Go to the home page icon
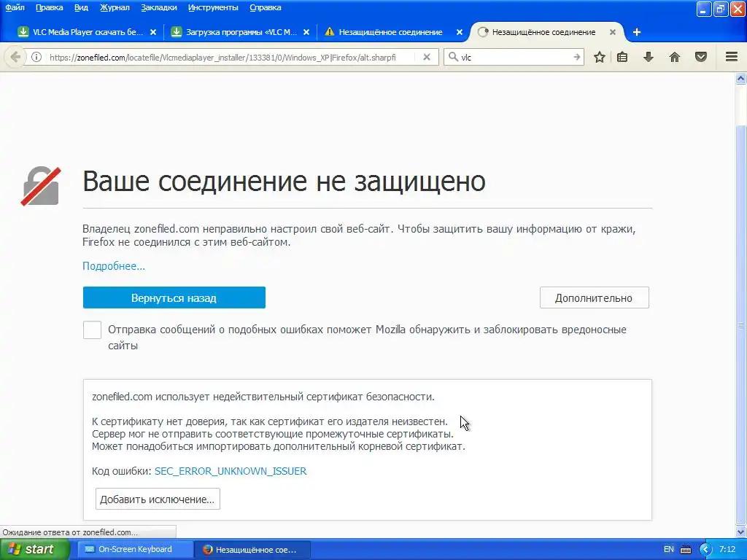This screenshot has height=560, width=747. (x=675, y=57)
